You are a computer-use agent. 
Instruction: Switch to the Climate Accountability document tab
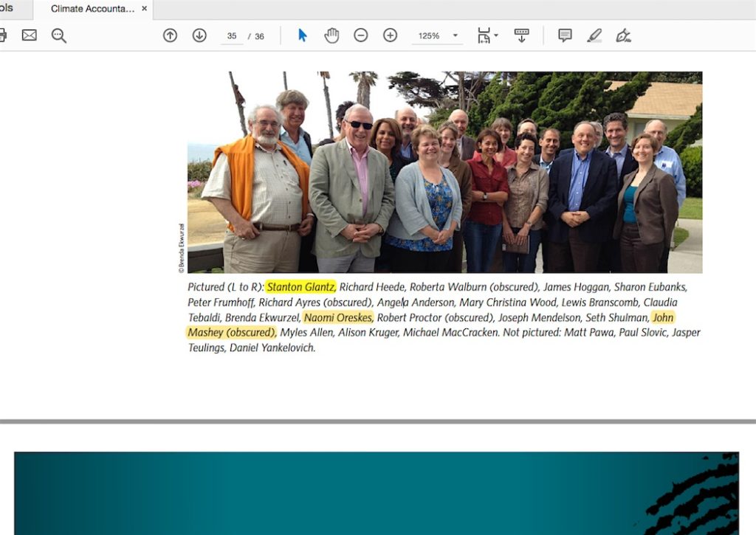92,9
